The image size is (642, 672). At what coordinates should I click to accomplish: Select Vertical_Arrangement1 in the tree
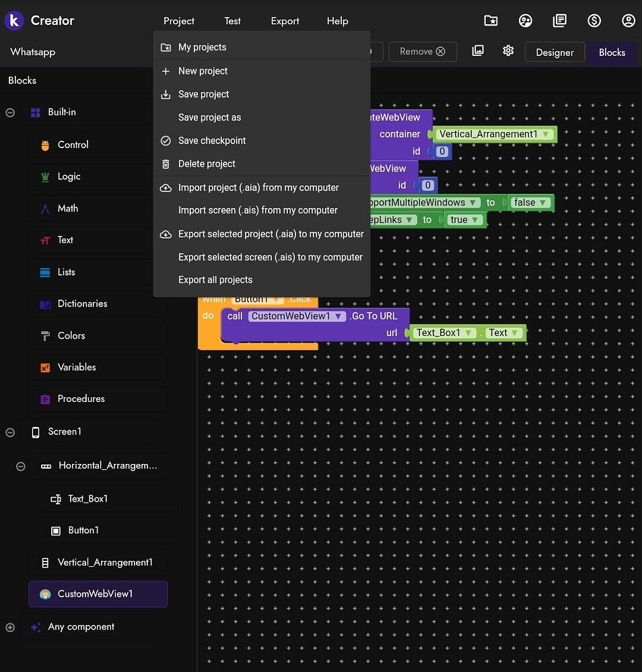point(98,562)
